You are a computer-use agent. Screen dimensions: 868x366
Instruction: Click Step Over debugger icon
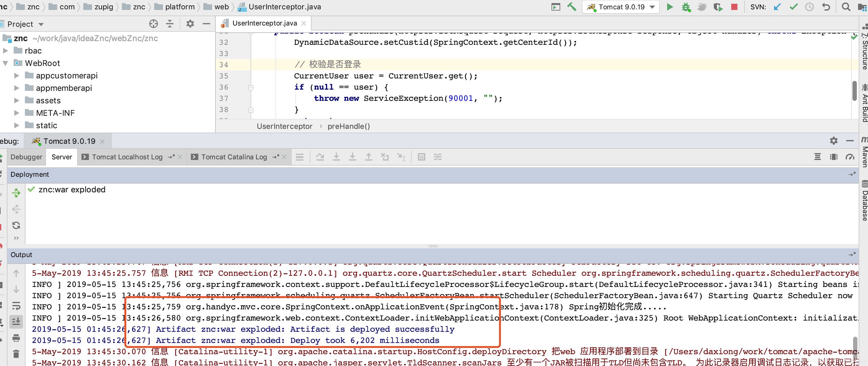320,157
